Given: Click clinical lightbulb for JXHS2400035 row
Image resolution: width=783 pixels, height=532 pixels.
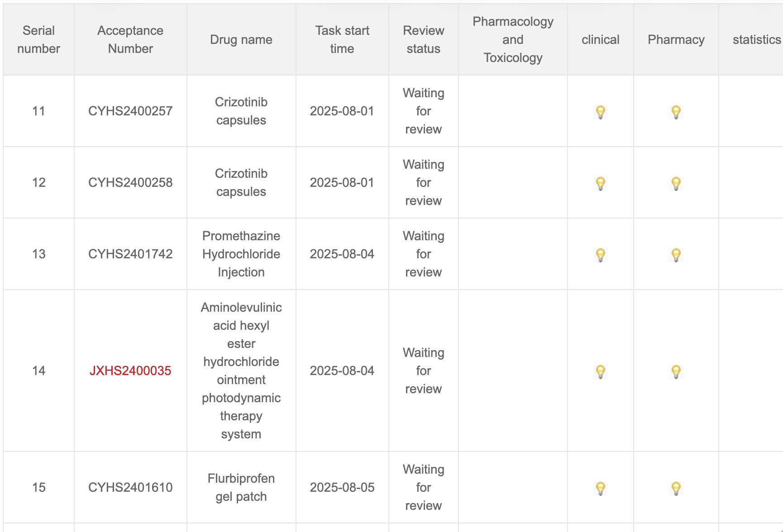Looking at the screenshot, I should (600, 371).
